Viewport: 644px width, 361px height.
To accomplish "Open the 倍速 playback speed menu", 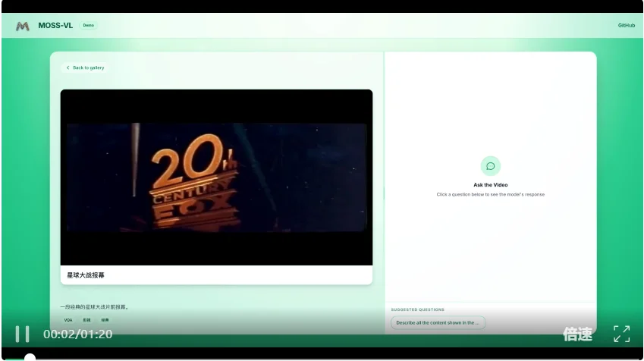I will click(x=577, y=334).
